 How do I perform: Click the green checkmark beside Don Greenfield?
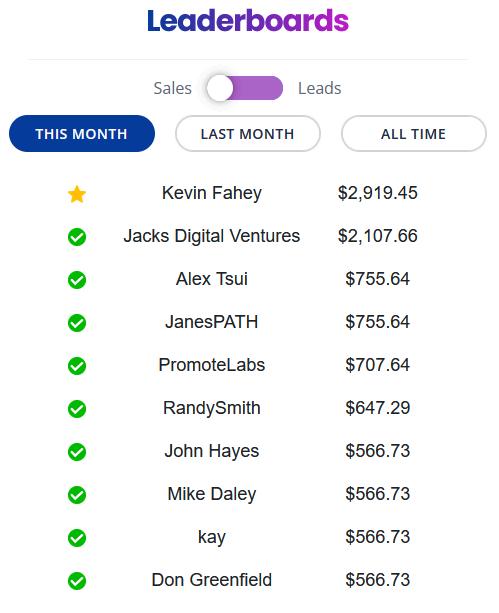point(77,581)
